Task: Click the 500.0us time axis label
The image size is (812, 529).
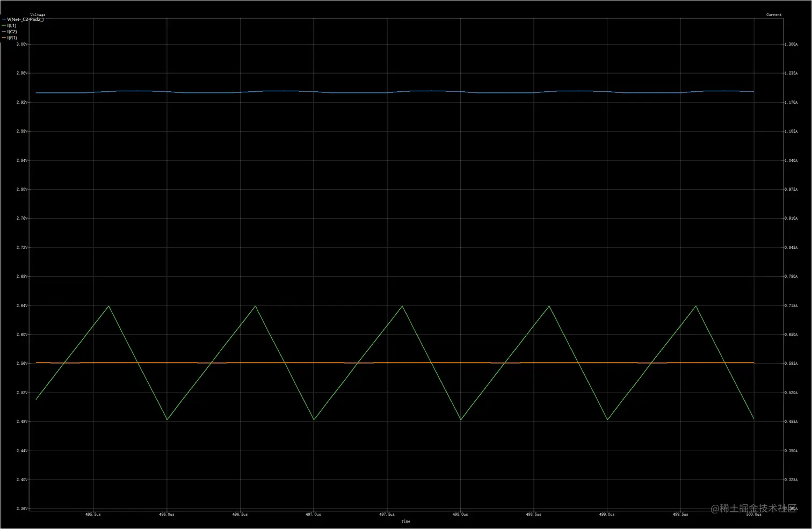Action: pos(753,514)
